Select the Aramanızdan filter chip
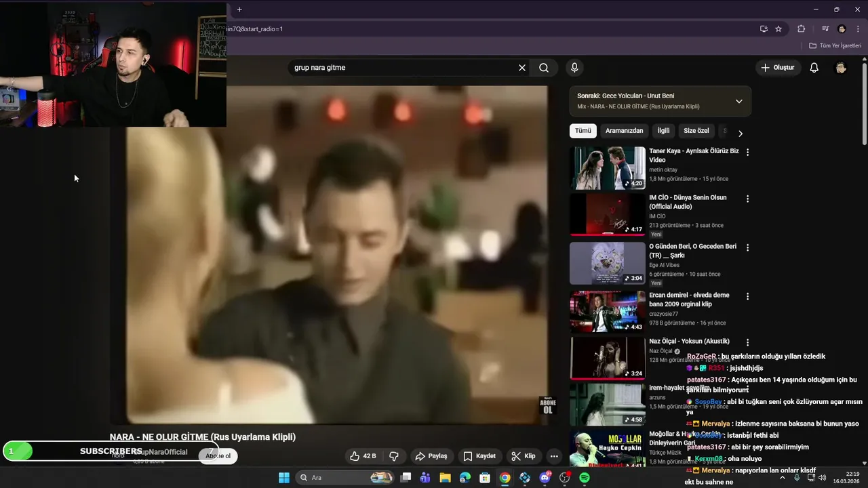868x488 pixels. [624, 131]
